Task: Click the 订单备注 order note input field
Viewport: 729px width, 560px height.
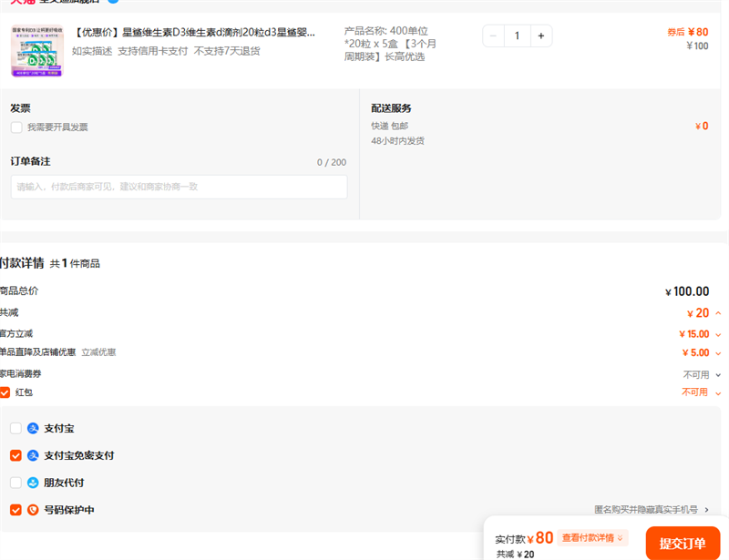Action: [179, 187]
